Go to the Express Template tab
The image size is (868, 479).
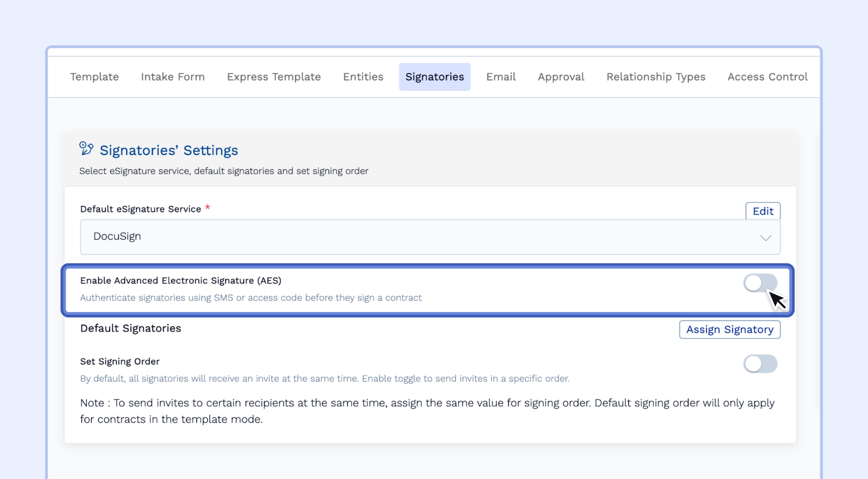274,77
